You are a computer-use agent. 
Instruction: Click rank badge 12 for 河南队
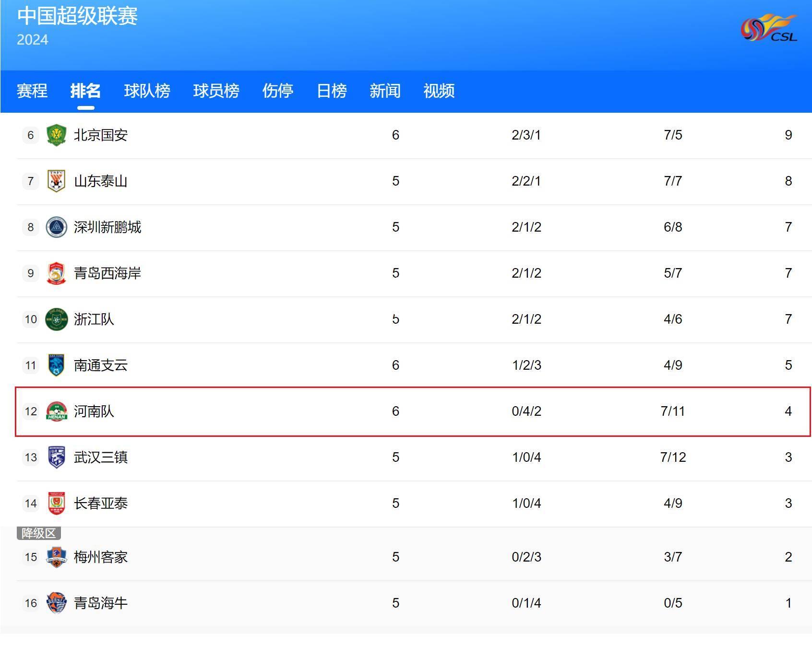pos(31,411)
